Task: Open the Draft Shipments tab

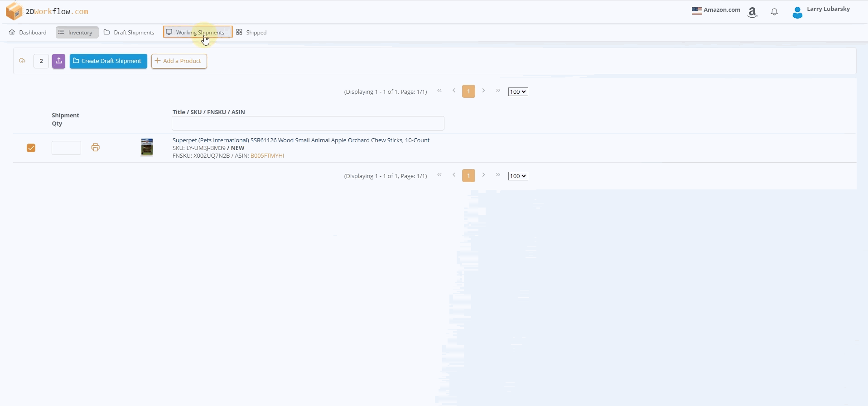Action: click(129, 32)
